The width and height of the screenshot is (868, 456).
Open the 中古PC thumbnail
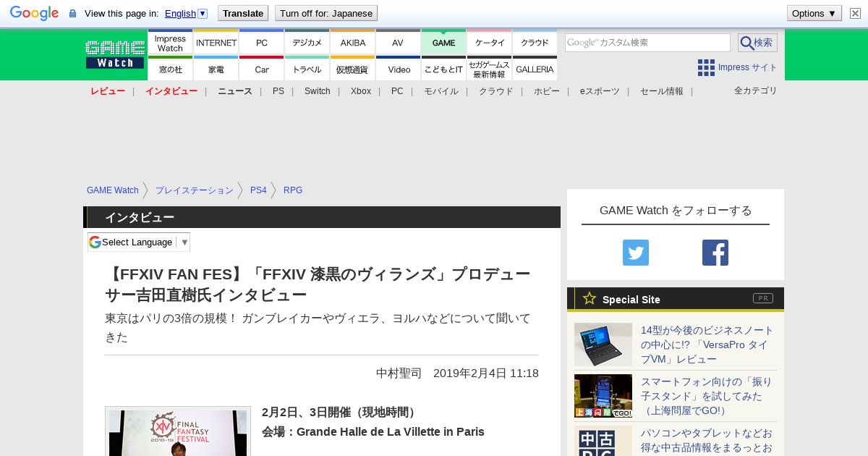click(603, 441)
